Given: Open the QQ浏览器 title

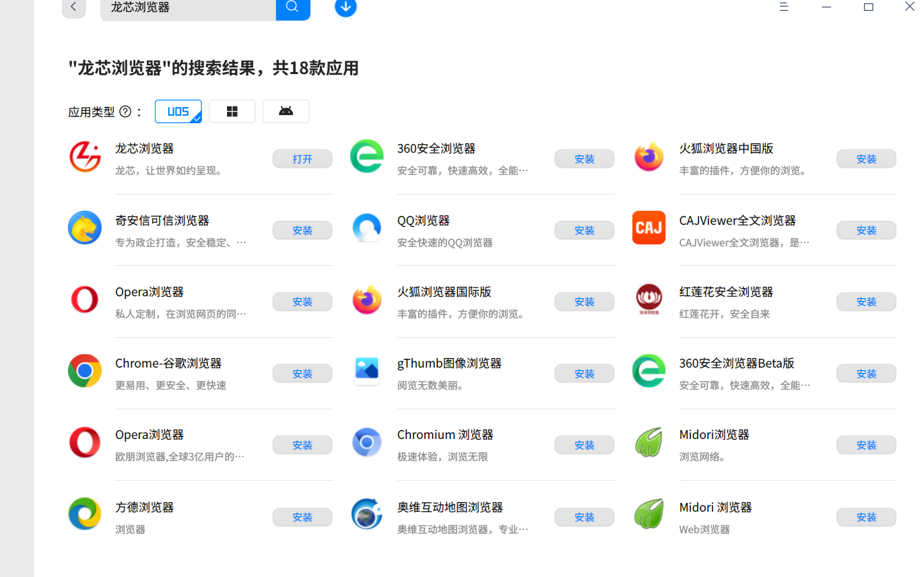Looking at the screenshot, I should click(x=424, y=220).
